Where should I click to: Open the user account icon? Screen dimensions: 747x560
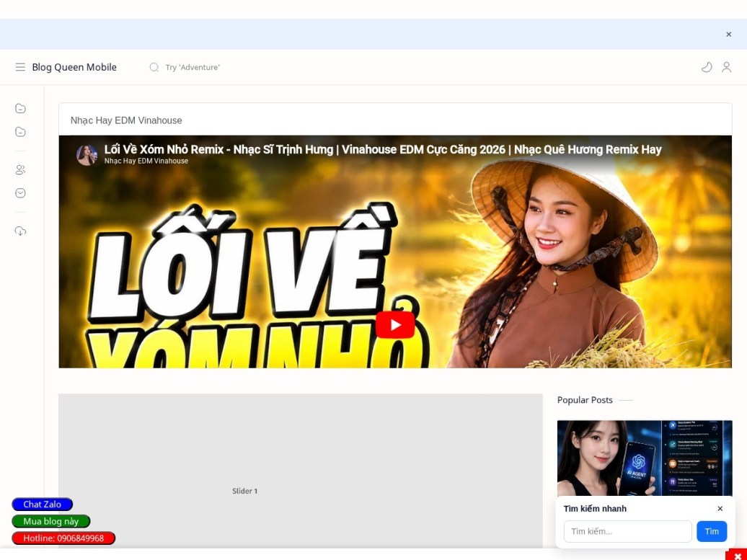(x=726, y=67)
